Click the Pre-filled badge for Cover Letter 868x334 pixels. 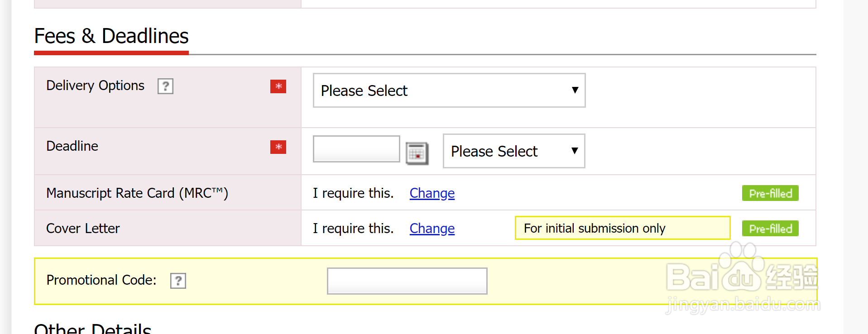click(770, 229)
